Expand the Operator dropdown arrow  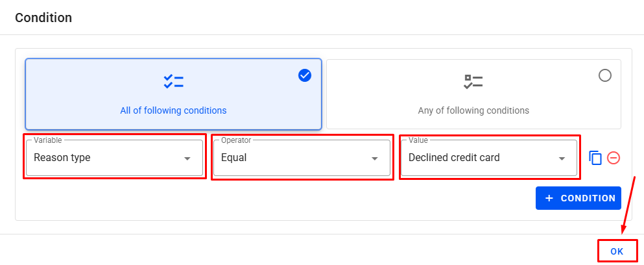(374, 158)
